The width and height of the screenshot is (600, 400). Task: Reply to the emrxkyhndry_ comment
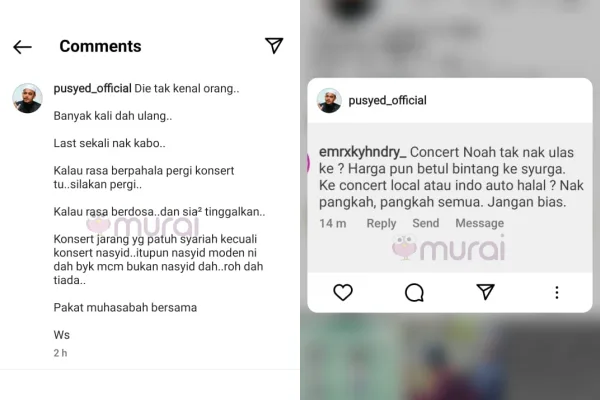(x=381, y=223)
